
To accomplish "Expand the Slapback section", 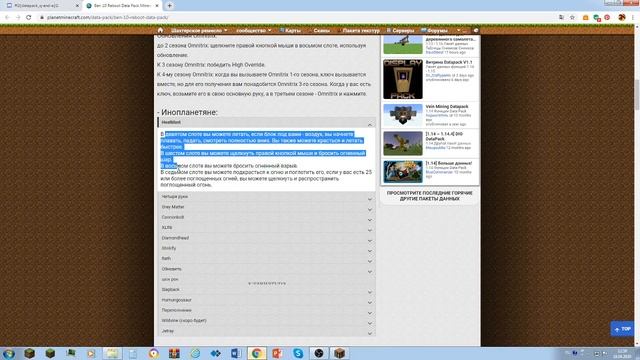I will coord(266,289).
